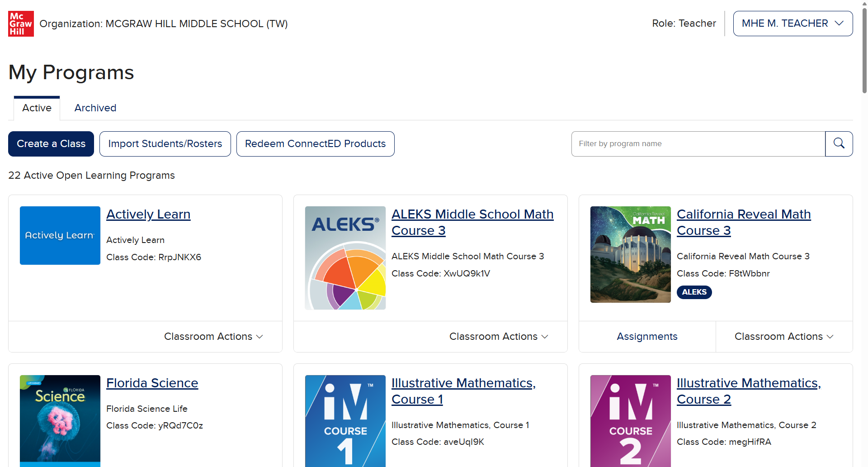Click the ALEKS pie chart cover image
The width and height of the screenshot is (868, 467).
click(x=345, y=258)
